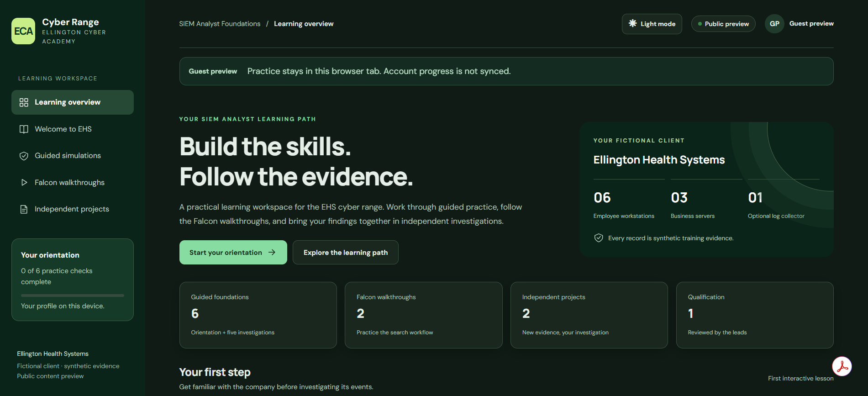
Task: Click the Guided simulations shield icon
Action: (24, 156)
